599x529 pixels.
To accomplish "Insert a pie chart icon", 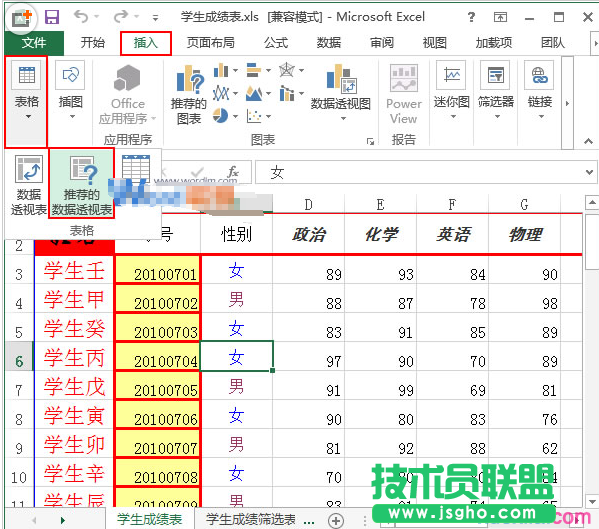I will click(220, 115).
